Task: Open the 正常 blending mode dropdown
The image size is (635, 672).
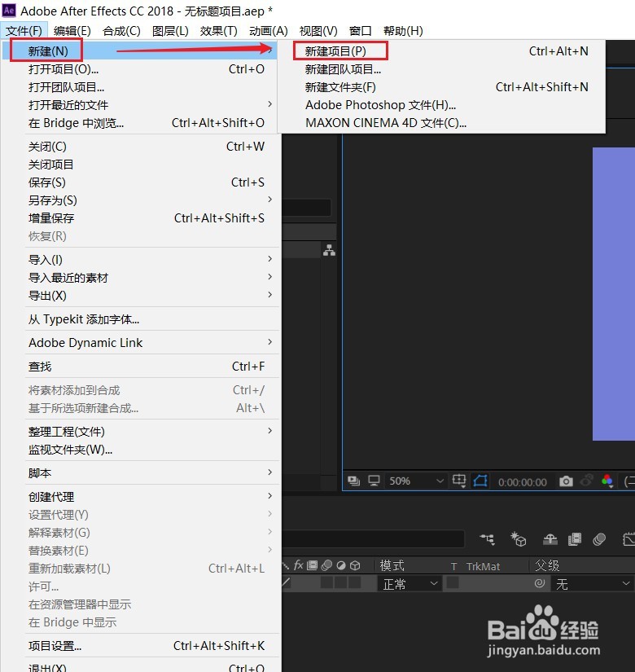Action: 409,584
